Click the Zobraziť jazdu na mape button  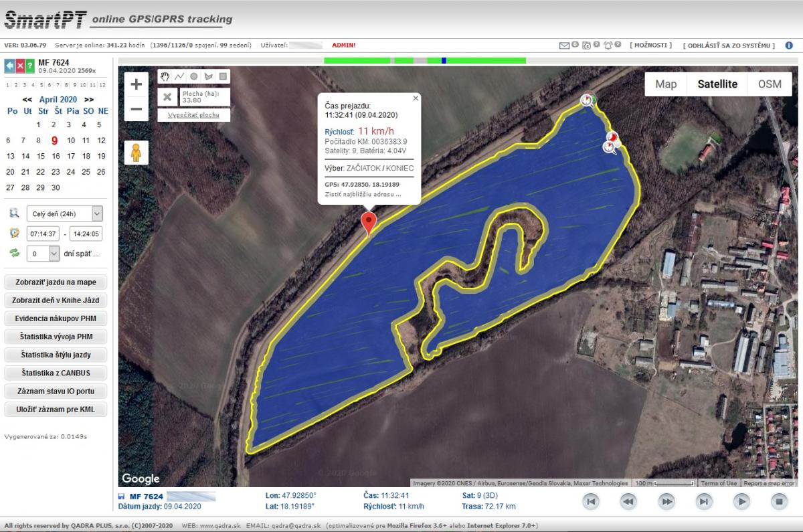(56, 282)
